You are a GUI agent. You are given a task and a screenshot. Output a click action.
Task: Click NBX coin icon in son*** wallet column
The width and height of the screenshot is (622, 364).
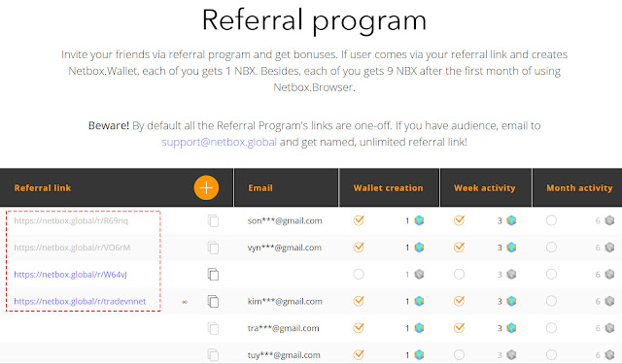tap(419, 220)
